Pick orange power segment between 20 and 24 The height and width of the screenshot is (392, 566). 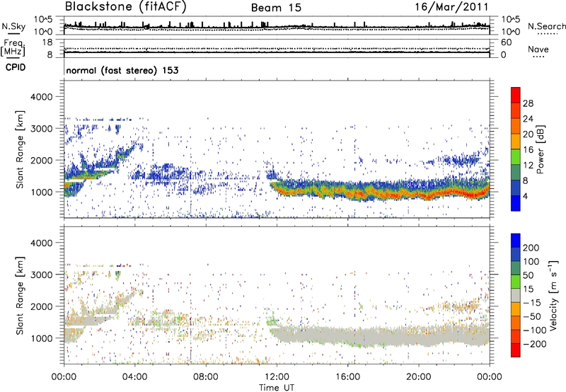click(x=516, y=127)
